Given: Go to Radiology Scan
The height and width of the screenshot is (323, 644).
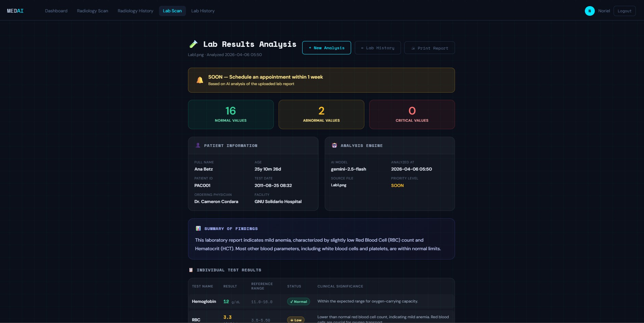Looking at the screenshot, I should point(93,11).
